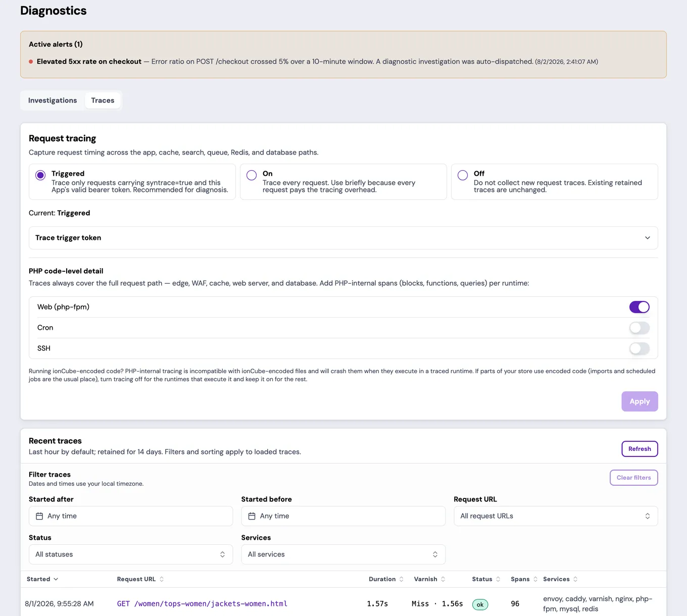Select the On tracing mode radio
This screenshot has height=616, width=687.
(252, 175)
